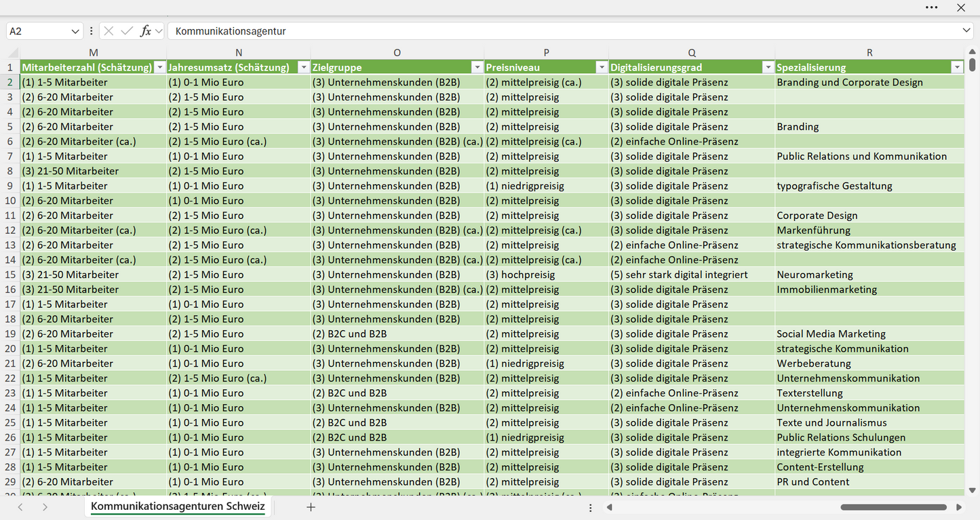
Task: Open the Name Box dropdown arrow
Action: (75, 31)
